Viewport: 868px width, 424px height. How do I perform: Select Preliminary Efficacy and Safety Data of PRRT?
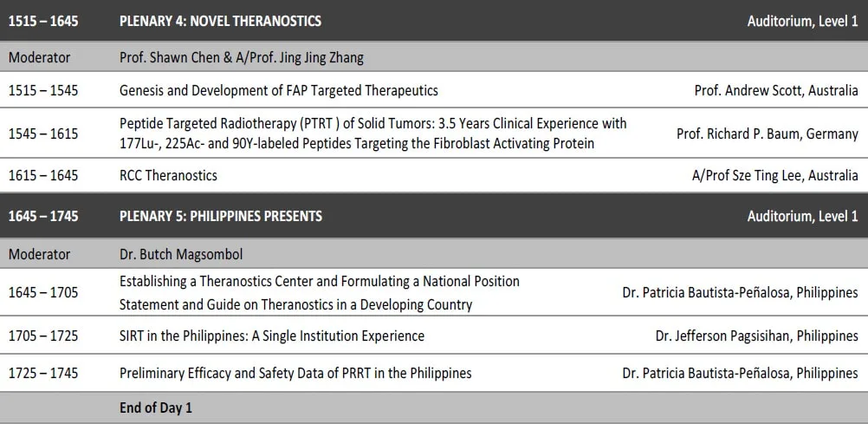point(295,373)
